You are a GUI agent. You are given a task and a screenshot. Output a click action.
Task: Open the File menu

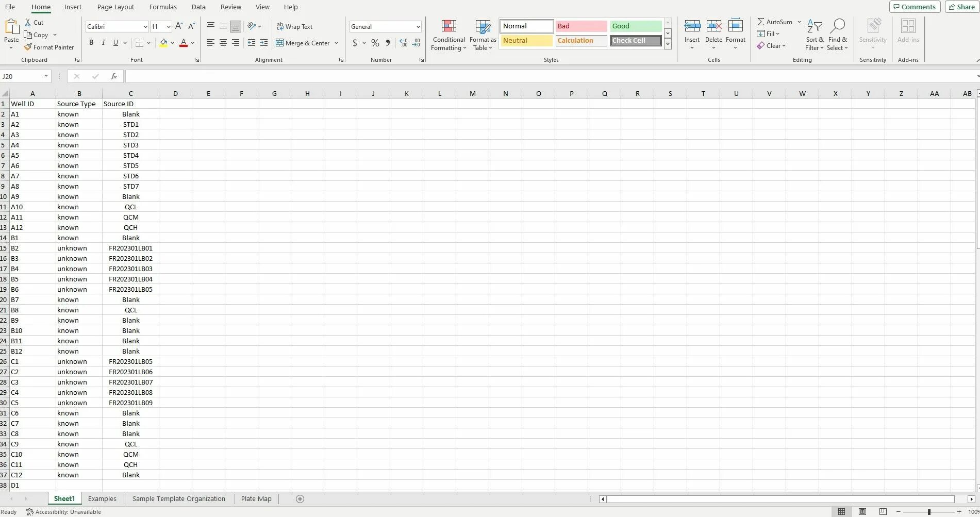pos(10,7)
